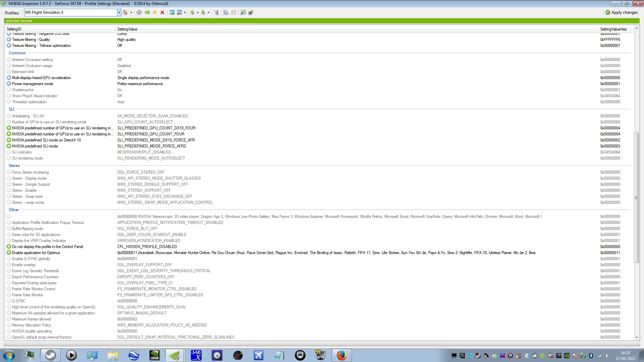
Task: Click the SLI group header
Action: (11, 109)
